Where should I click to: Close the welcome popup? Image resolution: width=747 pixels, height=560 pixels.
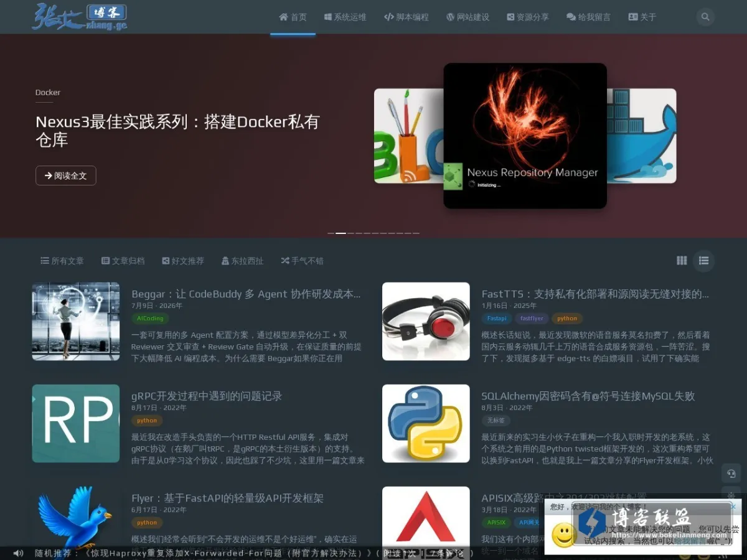(x=733, y=506)
